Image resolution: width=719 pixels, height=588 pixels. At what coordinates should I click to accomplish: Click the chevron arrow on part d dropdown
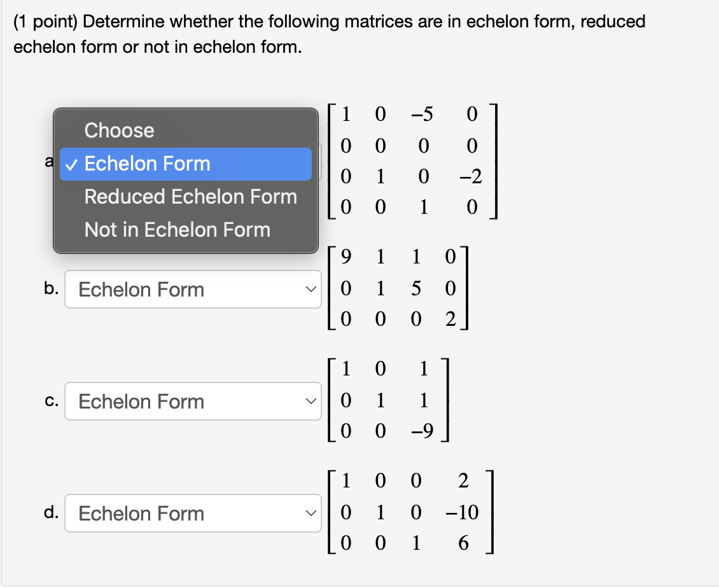(x=311, y=513)
